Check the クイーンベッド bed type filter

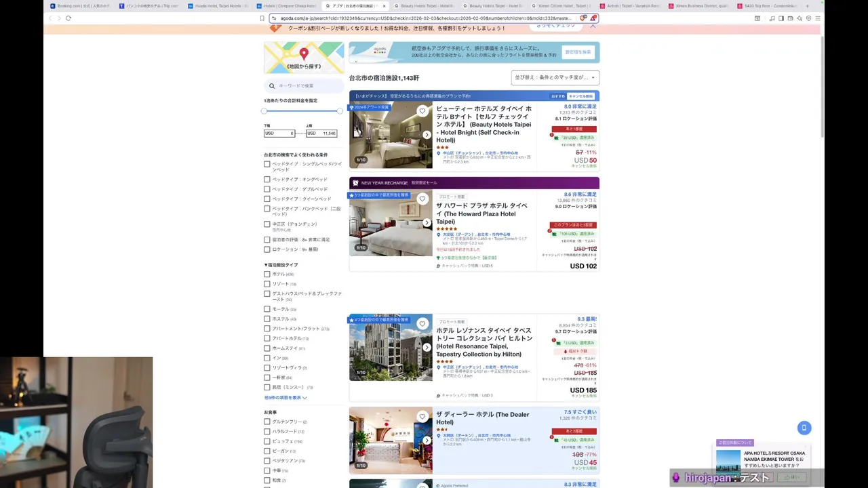tap(267, 199)
